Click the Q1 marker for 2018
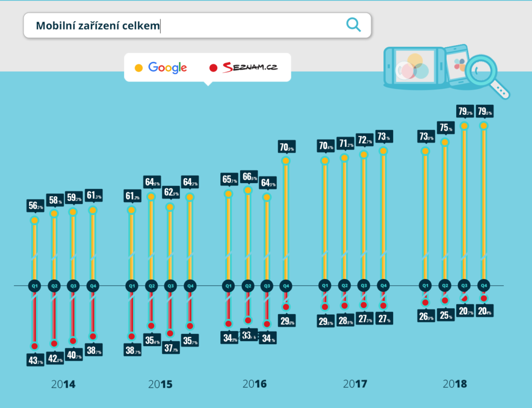 pyautogui.click(x=425, y=285)
